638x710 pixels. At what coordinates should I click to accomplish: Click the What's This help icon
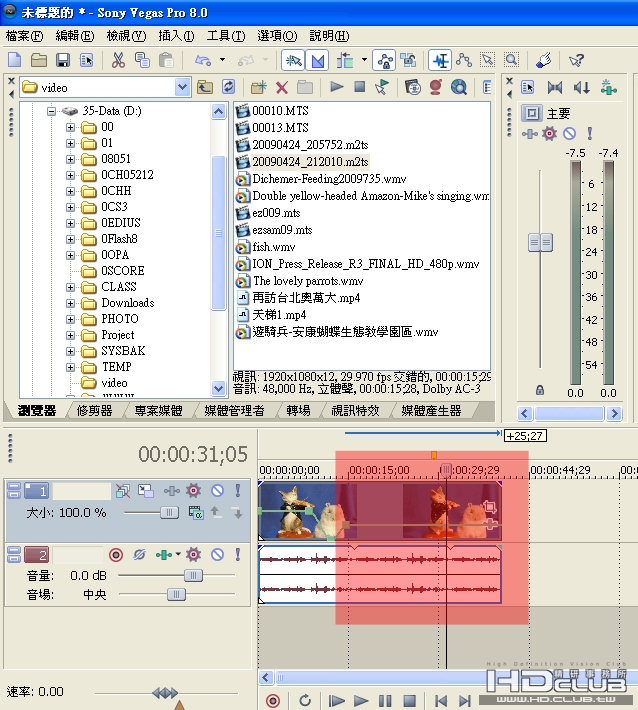click(576, 60)
